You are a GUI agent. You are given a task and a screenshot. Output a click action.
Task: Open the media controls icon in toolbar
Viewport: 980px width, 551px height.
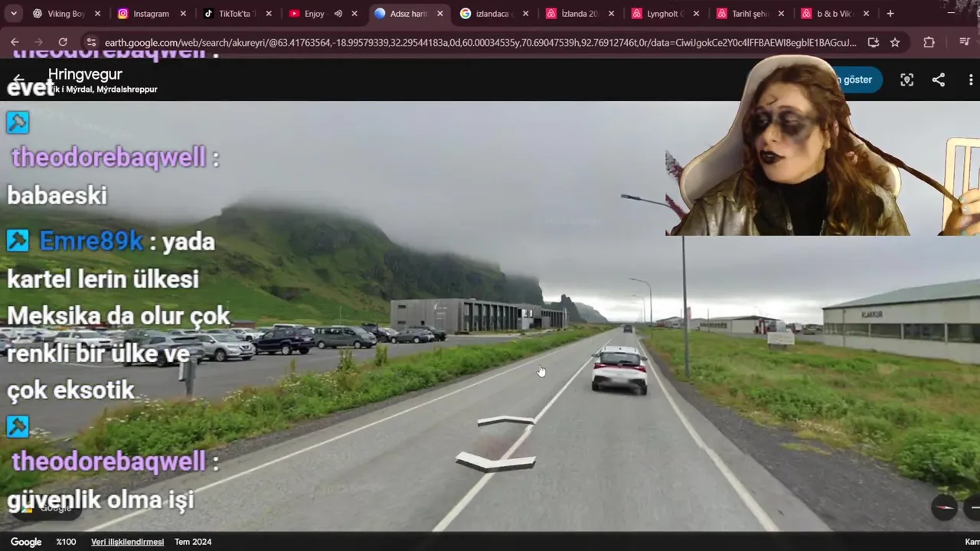tap(964, 43)
